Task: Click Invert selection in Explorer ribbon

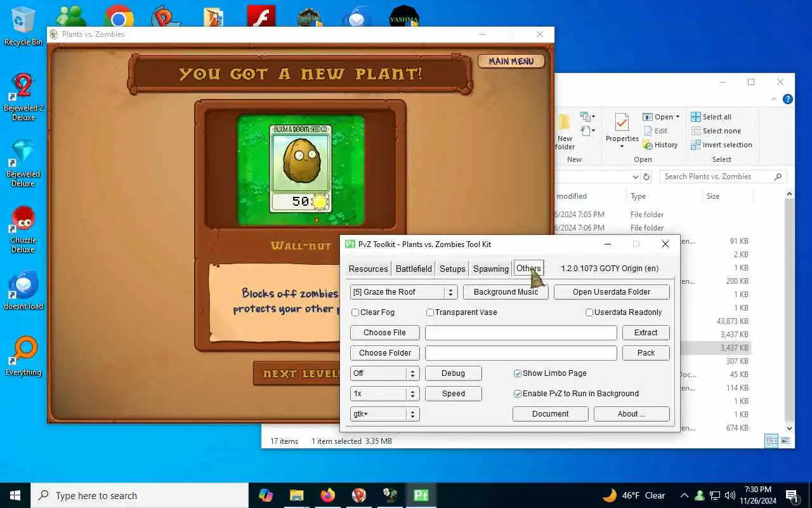Action: click(721, 145)
